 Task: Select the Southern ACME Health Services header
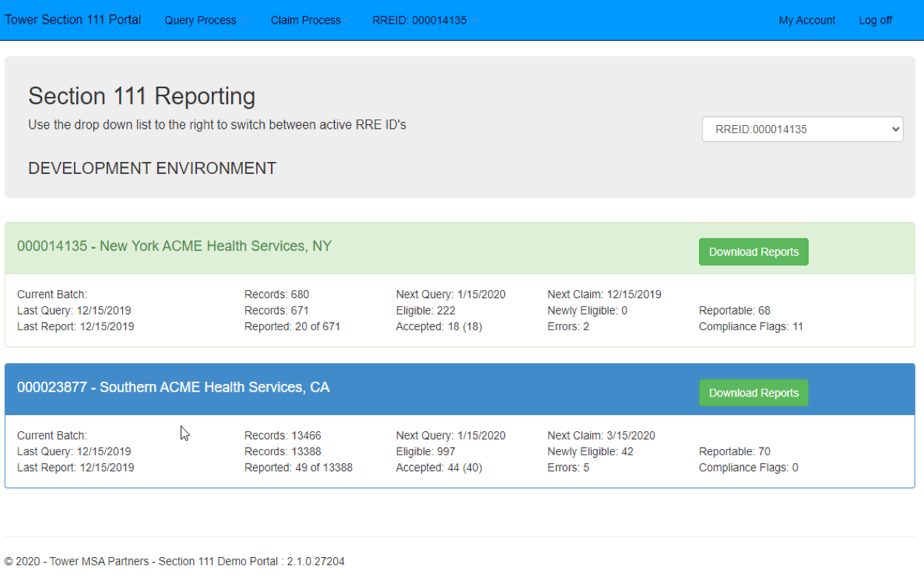(x=175, y=387)
